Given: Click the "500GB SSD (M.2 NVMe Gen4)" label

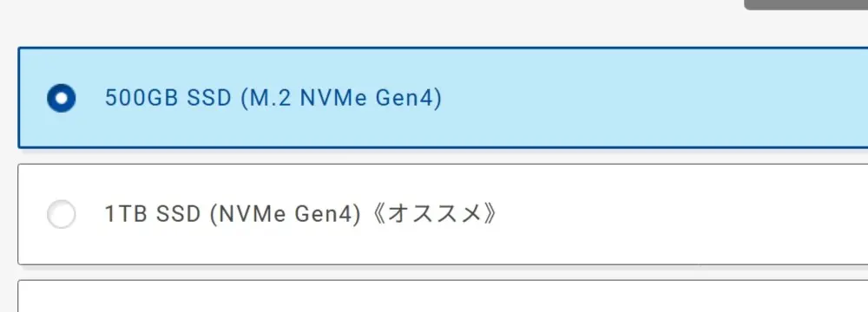Looking at the screenshot, I should 273,99.
